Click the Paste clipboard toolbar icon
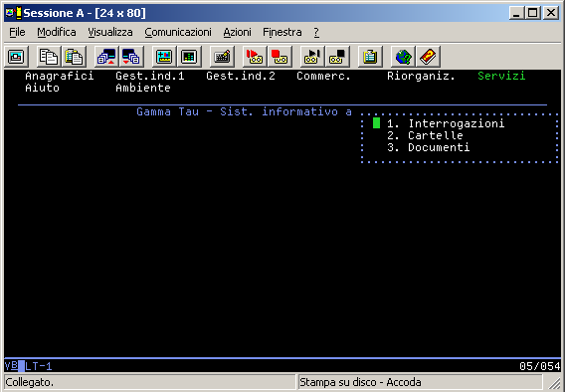The image size is (565, 392). (74, 57)
